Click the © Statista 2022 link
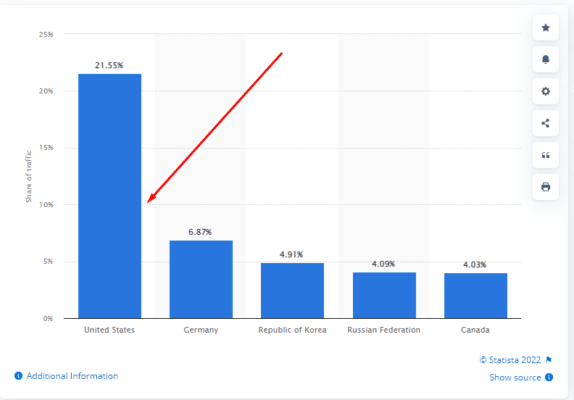This screenshot has width=574, height=400. click(510, 360)
